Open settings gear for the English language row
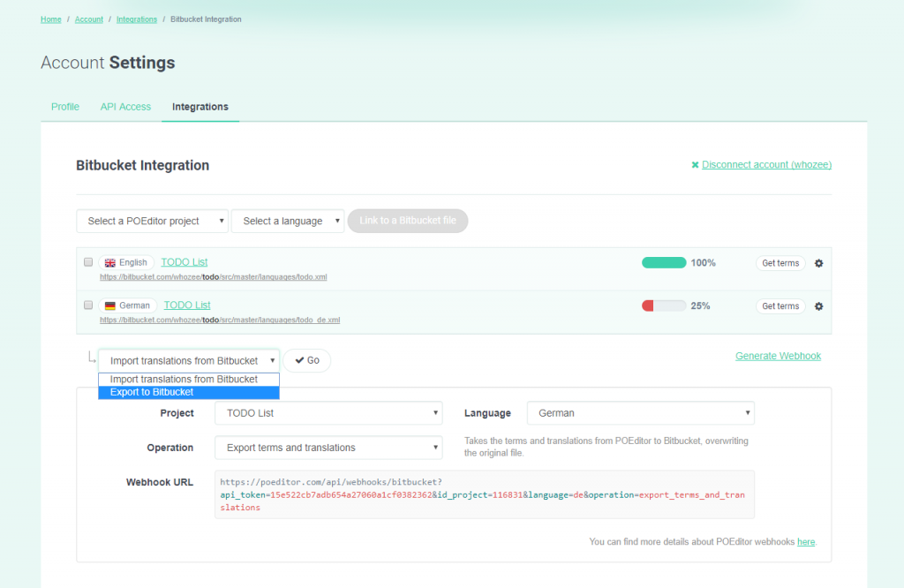This screenshot has height=588, width=904. coord(818,262)
